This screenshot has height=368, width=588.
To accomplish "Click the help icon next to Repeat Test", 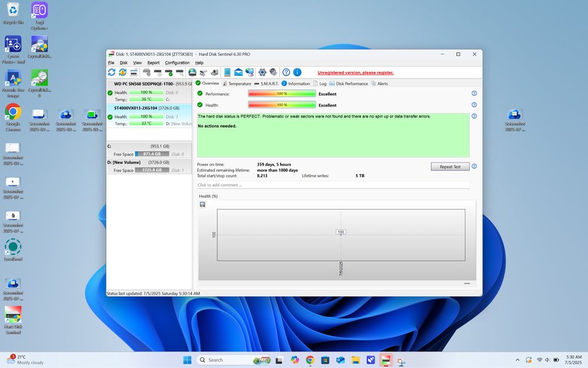I will 474,167.
